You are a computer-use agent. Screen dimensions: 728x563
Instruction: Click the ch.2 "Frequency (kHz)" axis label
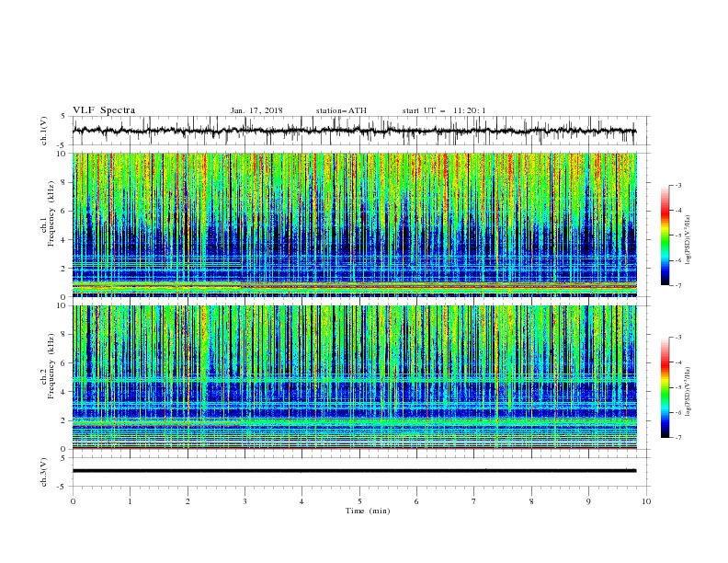click(x=51, y=366)
